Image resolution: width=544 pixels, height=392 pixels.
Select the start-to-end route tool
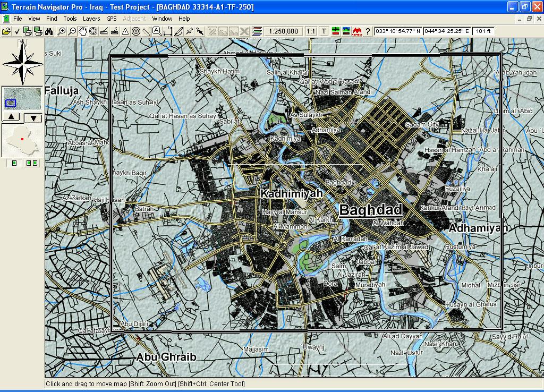point(168,31)
